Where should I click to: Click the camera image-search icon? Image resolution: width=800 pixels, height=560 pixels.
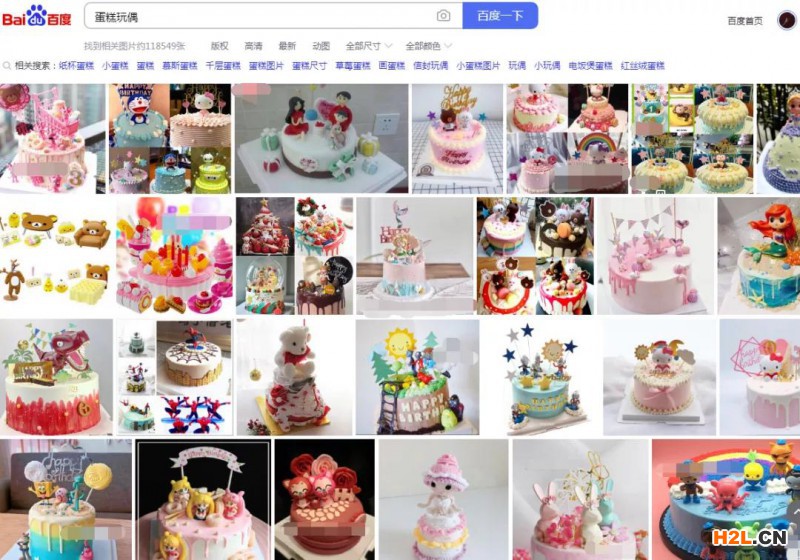coord(443,16)
